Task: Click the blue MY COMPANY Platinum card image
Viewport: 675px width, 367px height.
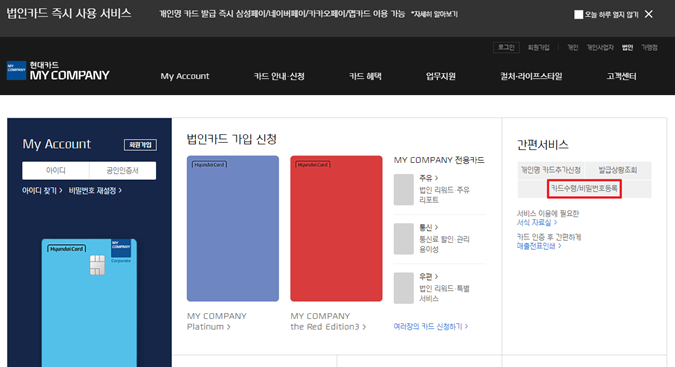Action: pyautogui.click(x=233, y=228)
